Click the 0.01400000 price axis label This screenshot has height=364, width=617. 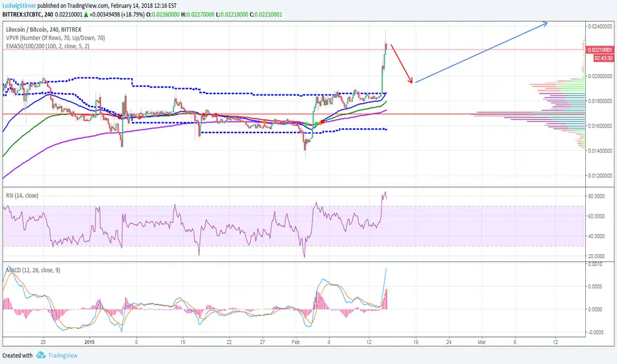pos(600,151)
